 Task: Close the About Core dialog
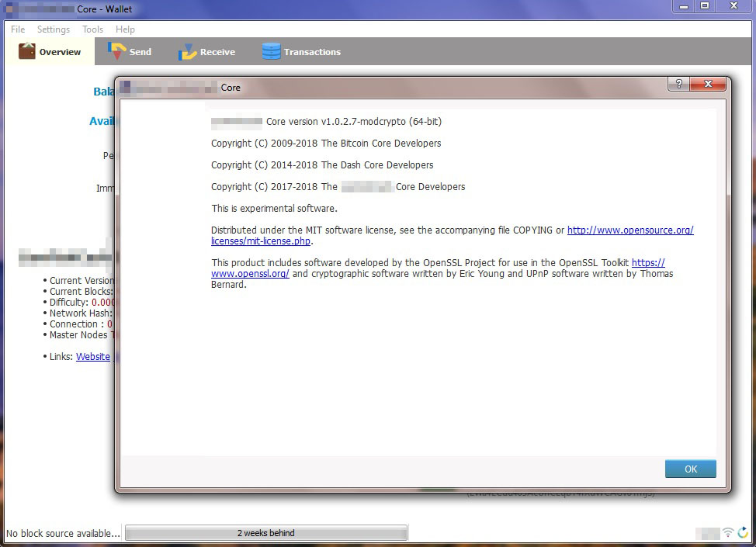pyautogui.click(x=708, y=84)
